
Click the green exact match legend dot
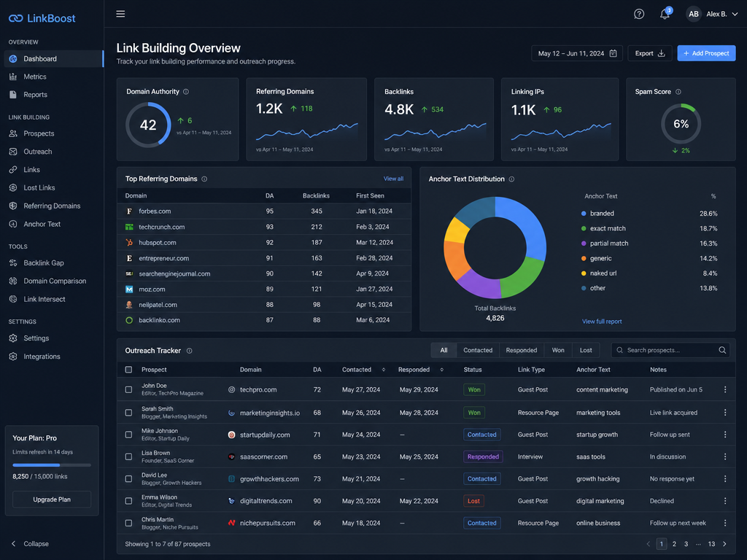584,228
